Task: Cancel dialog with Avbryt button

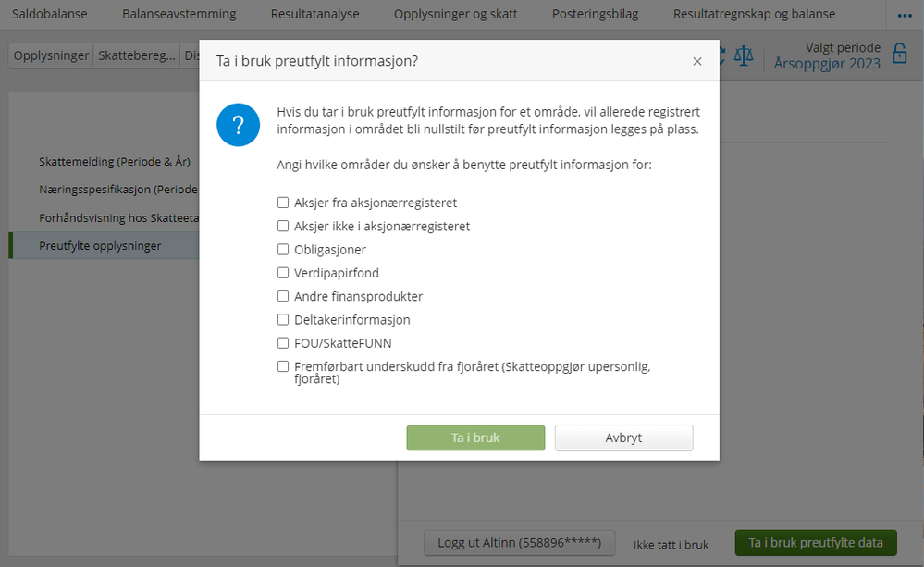Action: (623, 438)
